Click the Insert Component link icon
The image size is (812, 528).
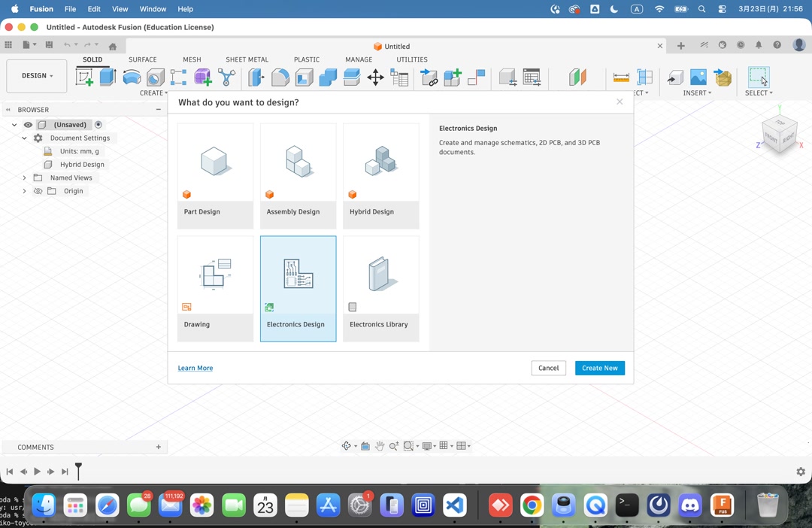point(429,77)
